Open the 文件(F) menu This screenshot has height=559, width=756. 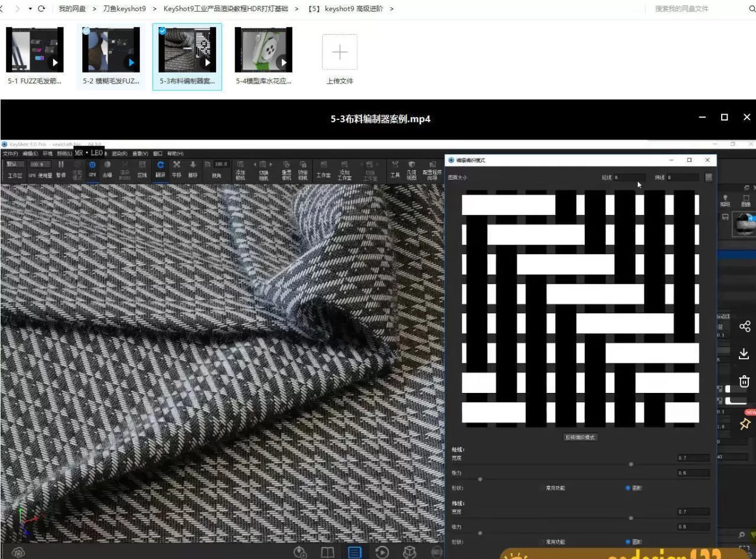(10, 154)
